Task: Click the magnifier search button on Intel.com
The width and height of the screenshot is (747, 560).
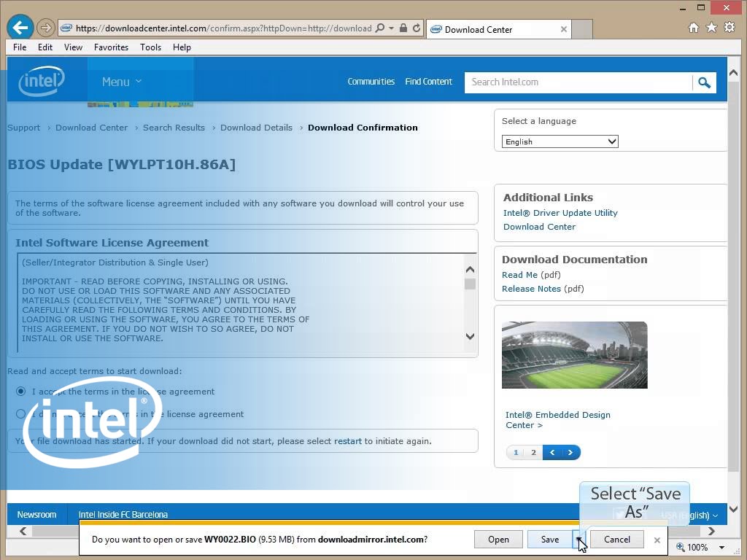Action: pos(704,82)
